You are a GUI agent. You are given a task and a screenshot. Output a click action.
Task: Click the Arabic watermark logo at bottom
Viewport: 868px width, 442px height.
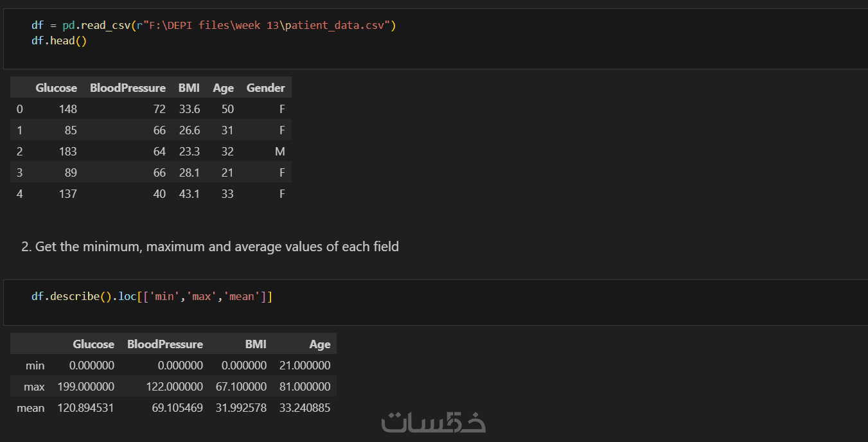coord(434,422)
